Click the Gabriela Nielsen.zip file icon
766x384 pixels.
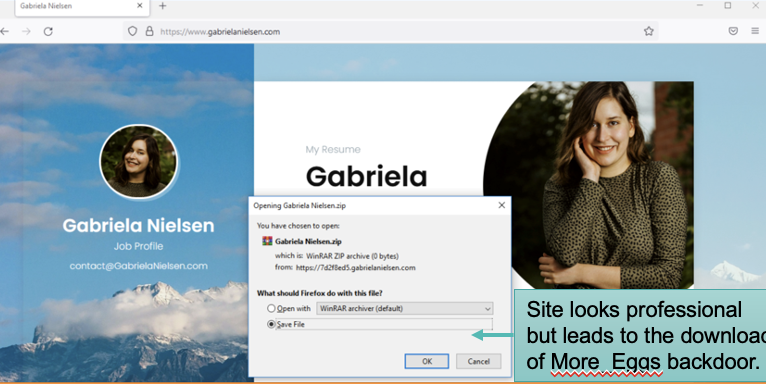coord(267,241)
